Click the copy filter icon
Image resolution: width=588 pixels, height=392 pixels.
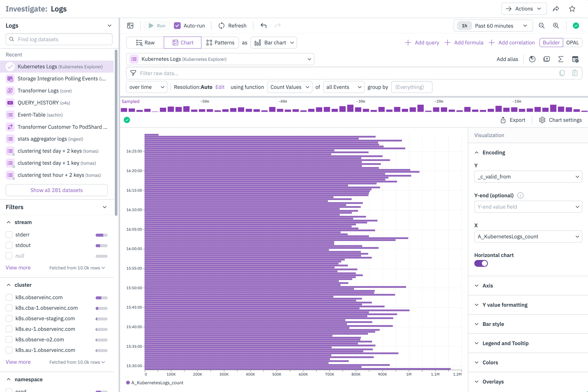pos(562,73)
